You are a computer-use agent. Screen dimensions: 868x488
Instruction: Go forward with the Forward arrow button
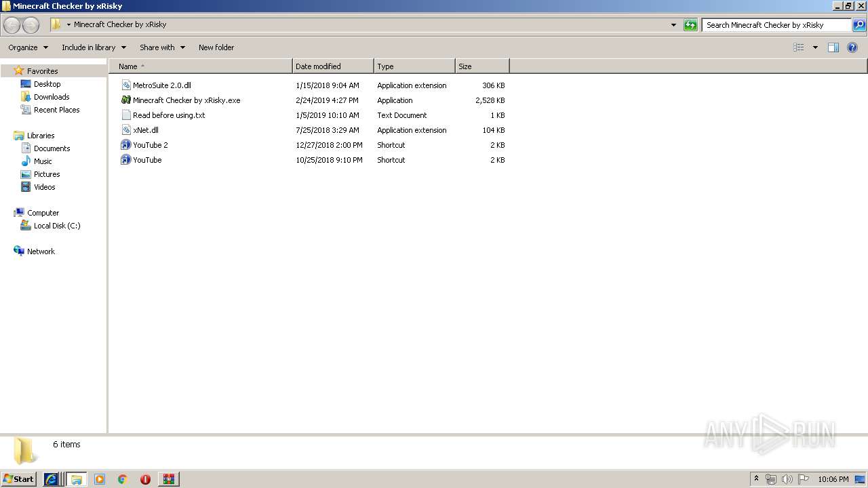click(x=31, y=25)
